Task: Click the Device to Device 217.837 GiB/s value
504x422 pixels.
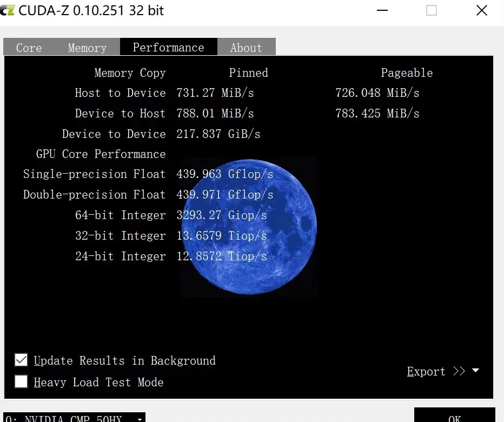Action: [x=218, y=134]
